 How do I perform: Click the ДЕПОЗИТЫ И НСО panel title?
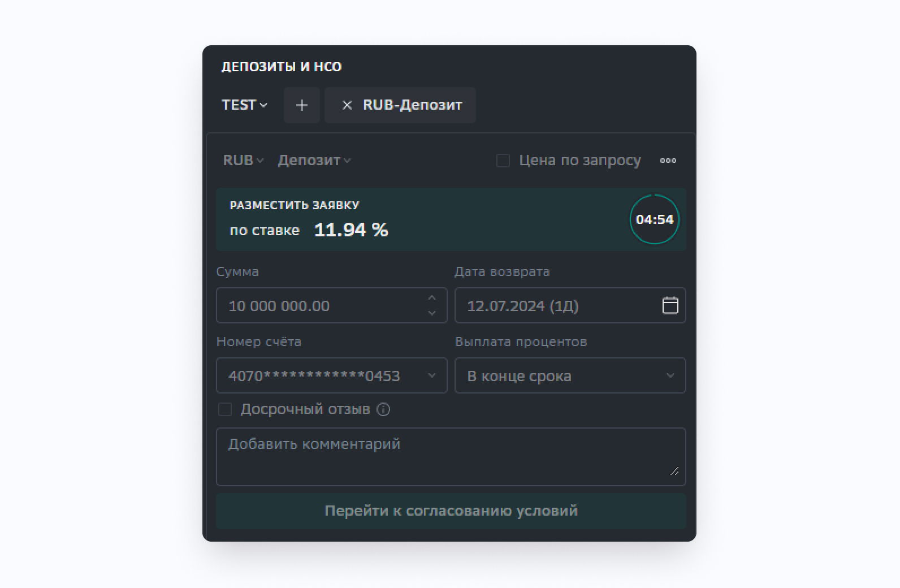tap(282, 67)
